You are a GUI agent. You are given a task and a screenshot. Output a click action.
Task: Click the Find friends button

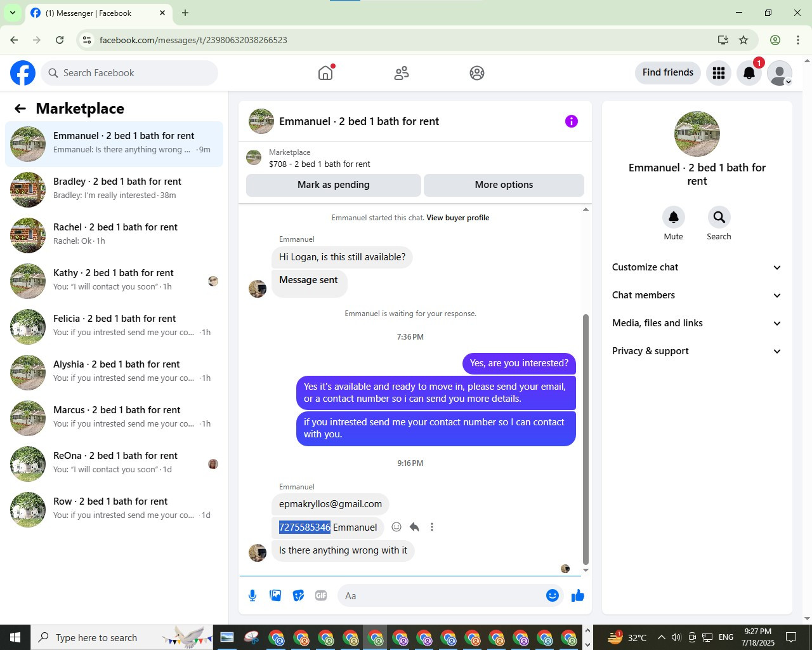click(x=668, y=72)
